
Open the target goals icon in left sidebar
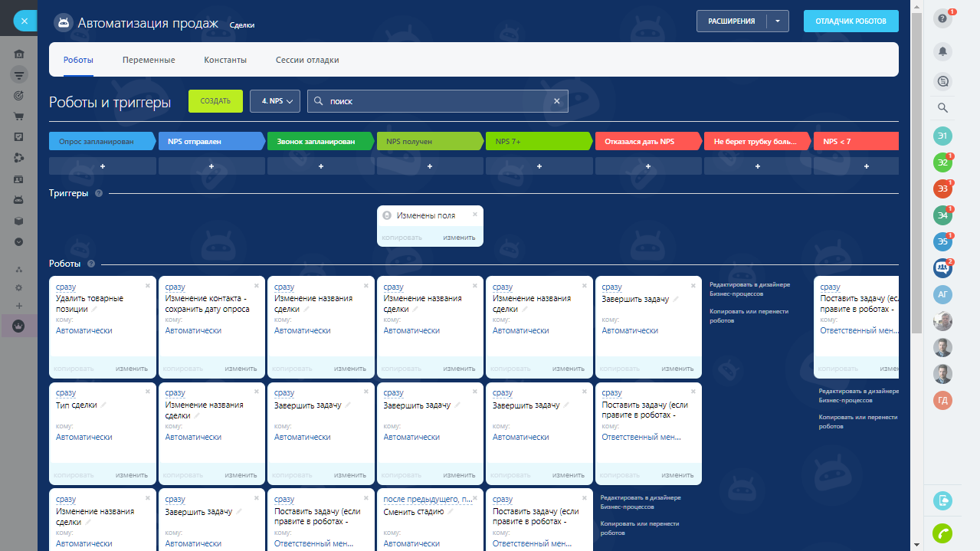coord(19,96)
